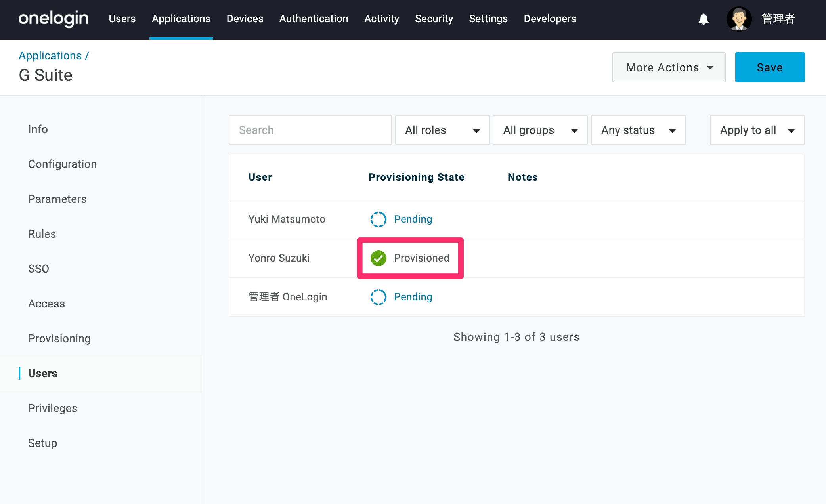Switch to the Access tab

point(46,304)
